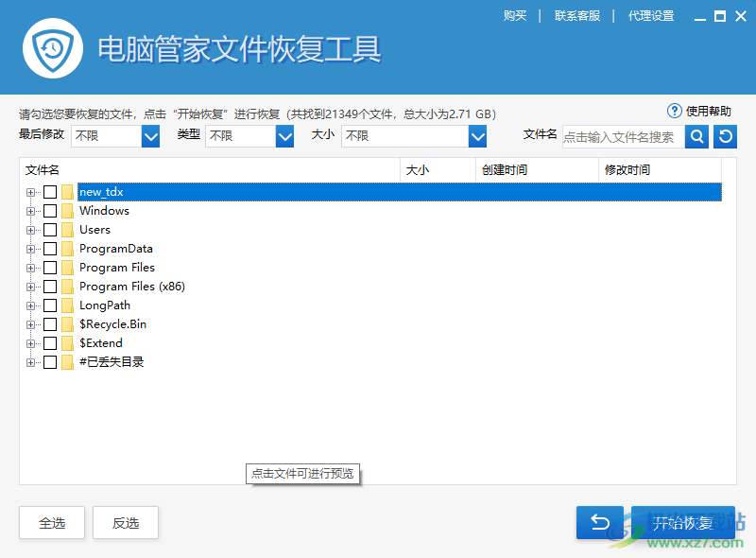Click the back arrow button
The height and width of the screenshot is (558, 756).
(600, 522)
